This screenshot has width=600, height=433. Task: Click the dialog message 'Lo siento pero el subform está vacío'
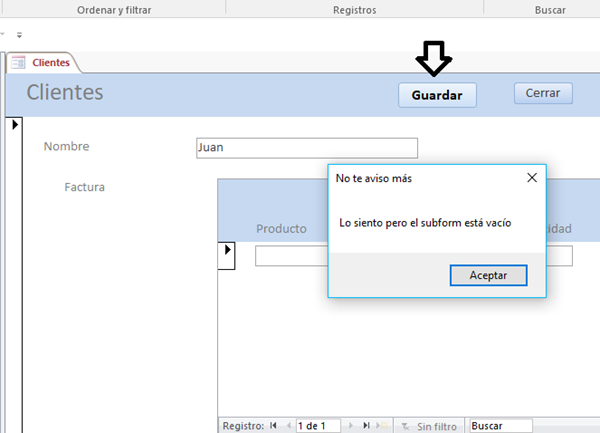425,223
